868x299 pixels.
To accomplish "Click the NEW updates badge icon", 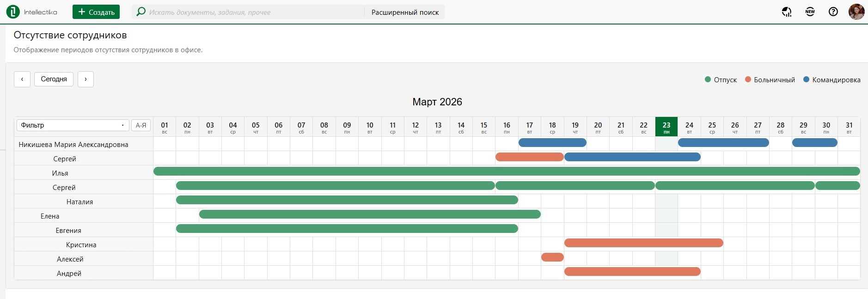I will click(x=810, y=12).
